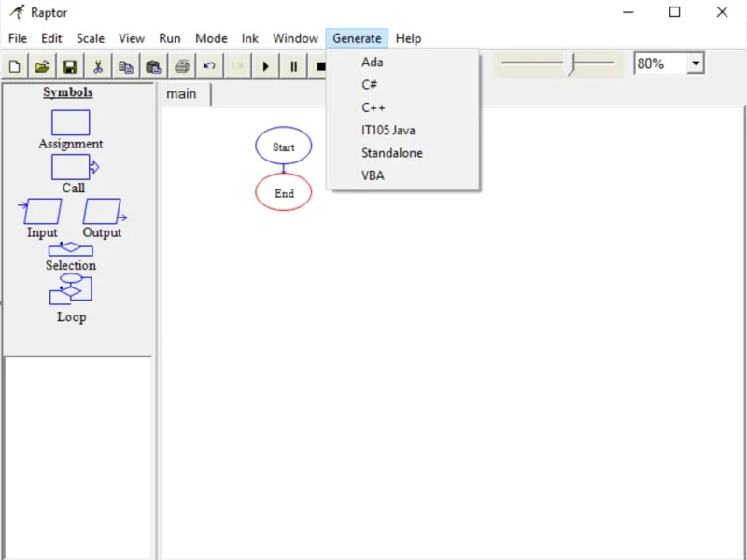Click the greyed-out redo icon

click(237, 66)
